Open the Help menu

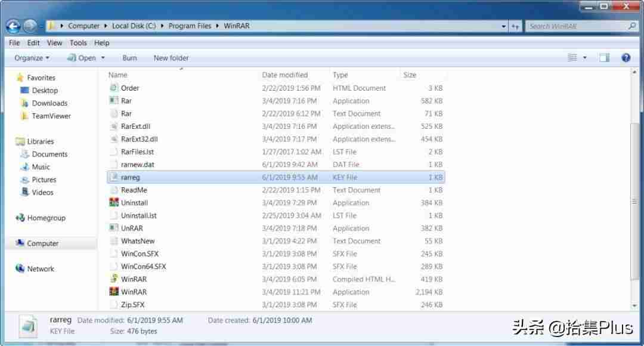click(101, 43)
